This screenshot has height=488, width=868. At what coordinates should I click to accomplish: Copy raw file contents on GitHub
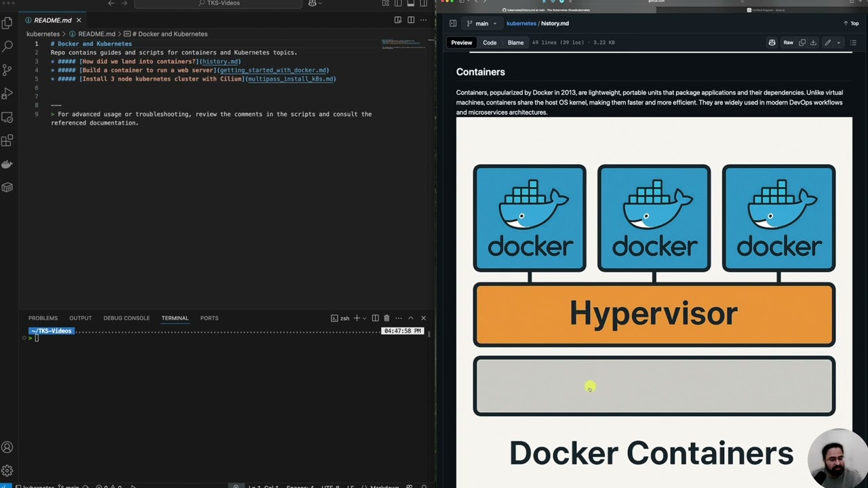[802, 43]
